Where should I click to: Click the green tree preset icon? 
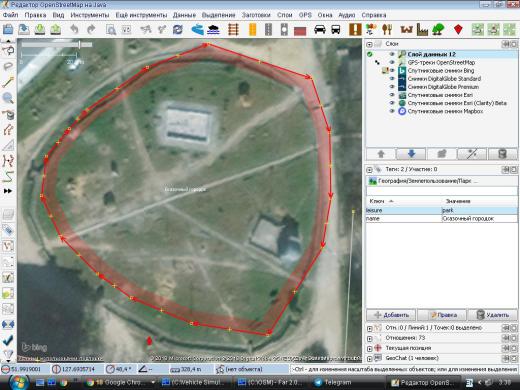point(438,30)
